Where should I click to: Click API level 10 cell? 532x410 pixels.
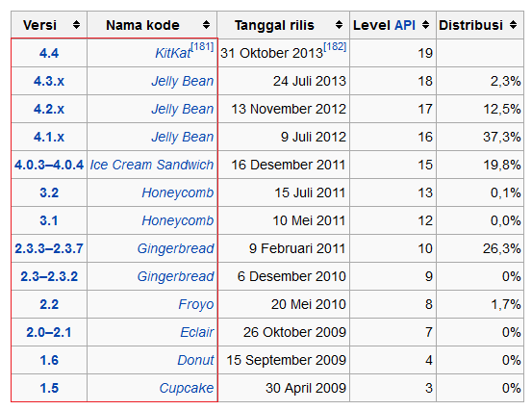[393, 248]
